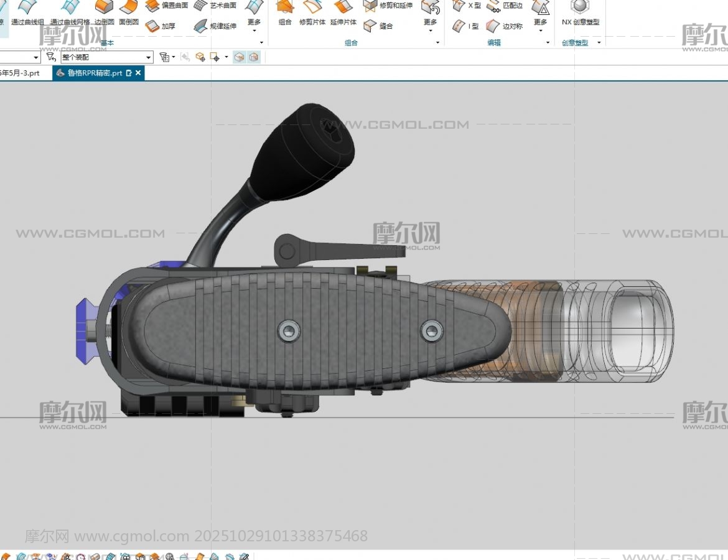The width and height of the screenshot is (728, 560).
Task: Choose the 面倒圆 face blend tool
Action: [129, 11]
